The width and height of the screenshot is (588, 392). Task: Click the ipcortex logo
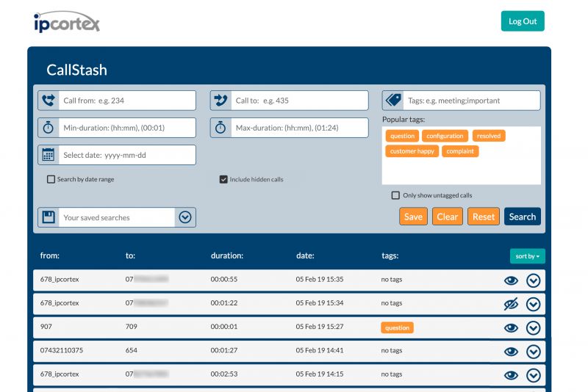(67, 22)
